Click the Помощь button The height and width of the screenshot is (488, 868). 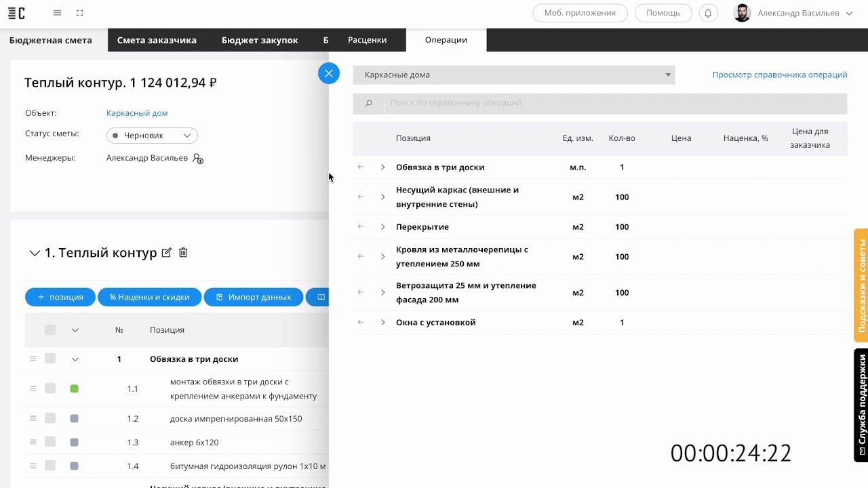pyautogui.click(x=663, y=13)
